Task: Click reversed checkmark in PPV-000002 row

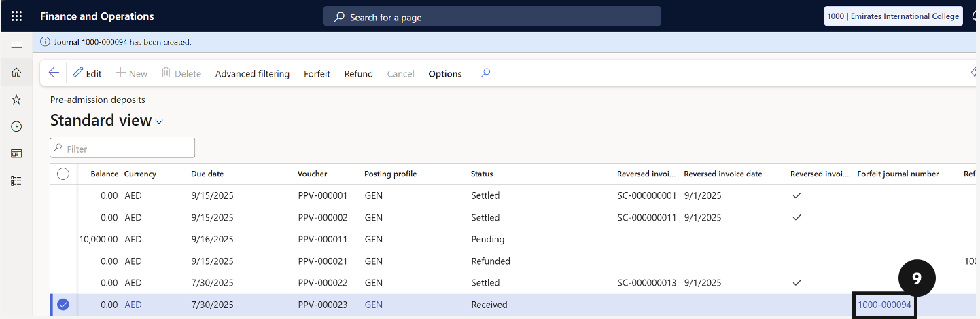Action: (797, 217)
